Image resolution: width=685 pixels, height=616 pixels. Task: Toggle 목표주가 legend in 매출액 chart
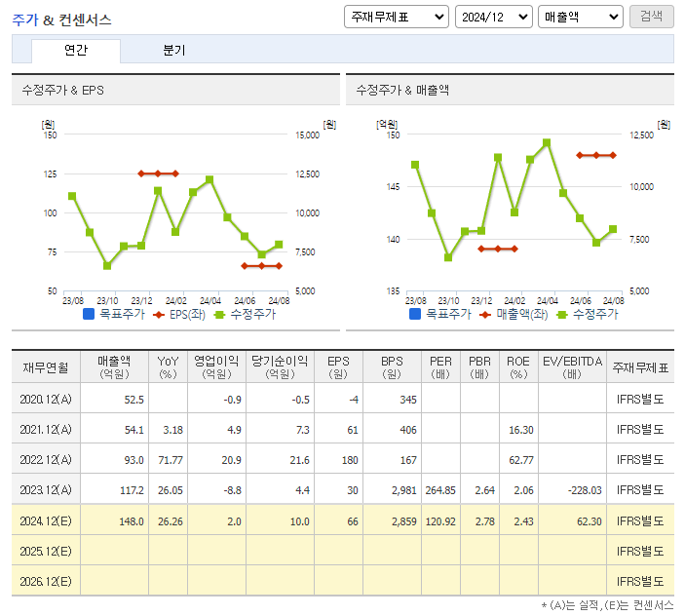(440, 314)
